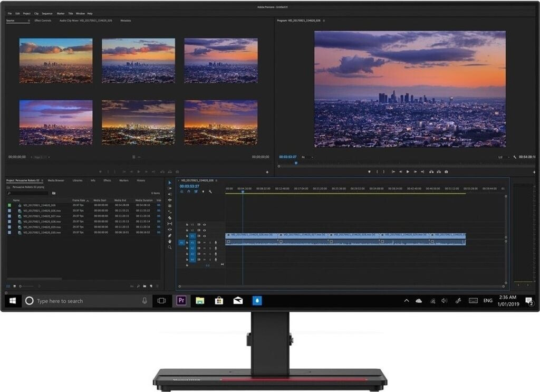Select the Zoom magnifier tool
Viewport: 540px width, 392px height.
pos(170,247)
